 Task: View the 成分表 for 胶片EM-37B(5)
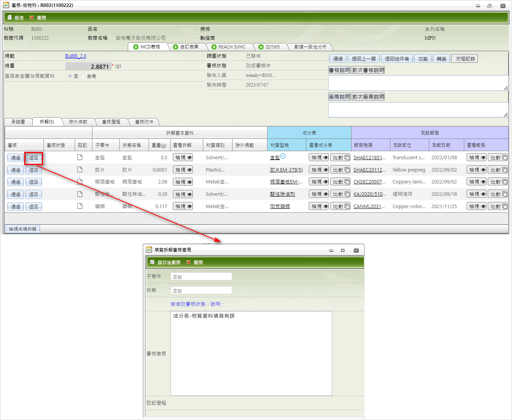319,170
